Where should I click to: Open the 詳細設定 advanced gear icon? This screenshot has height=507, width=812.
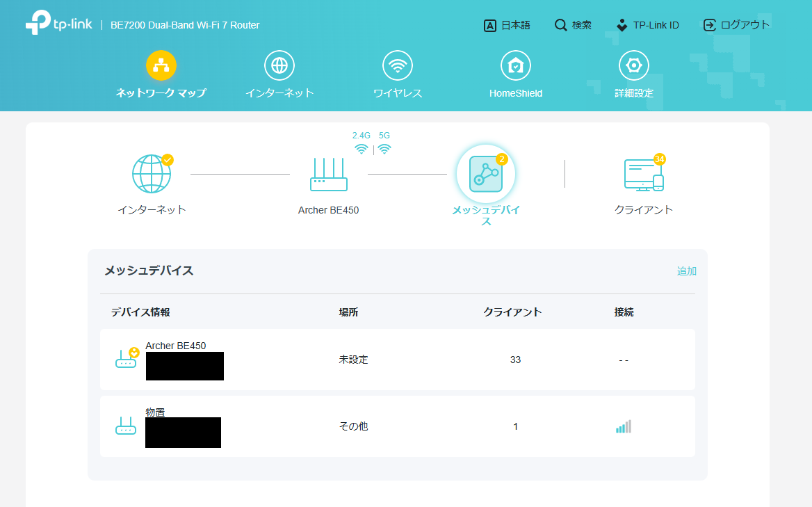click(634, 65)
